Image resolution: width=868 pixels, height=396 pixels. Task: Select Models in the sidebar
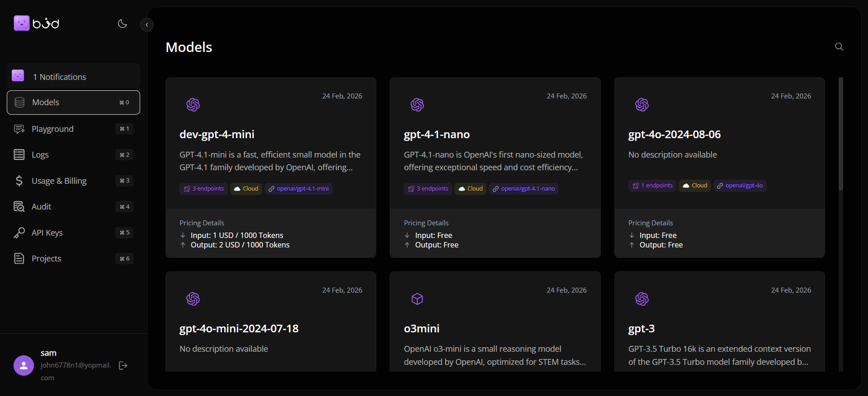click(x=73, y=102)
